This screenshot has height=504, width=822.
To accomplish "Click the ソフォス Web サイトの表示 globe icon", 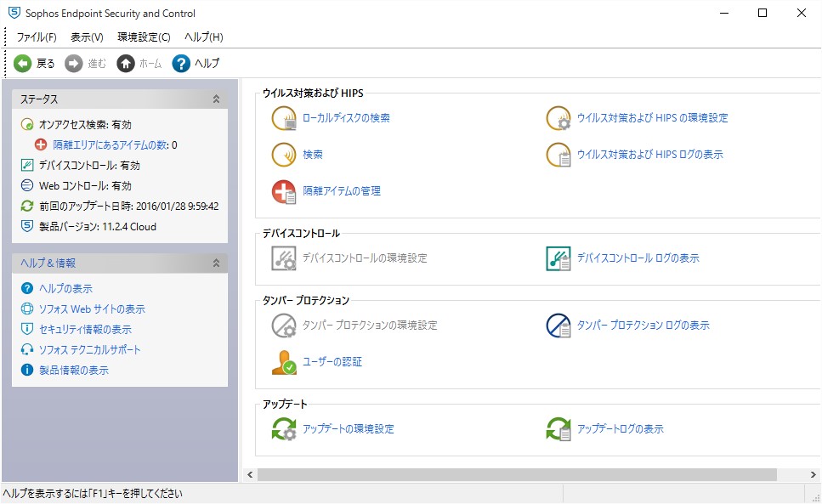I will click(x=27, y=309).
